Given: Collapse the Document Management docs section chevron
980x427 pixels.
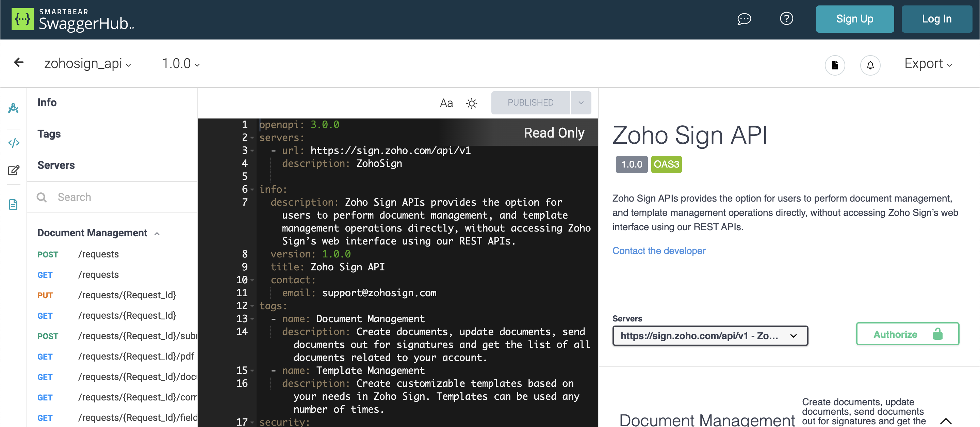Looking at the screenshot, I should (946, 421).
